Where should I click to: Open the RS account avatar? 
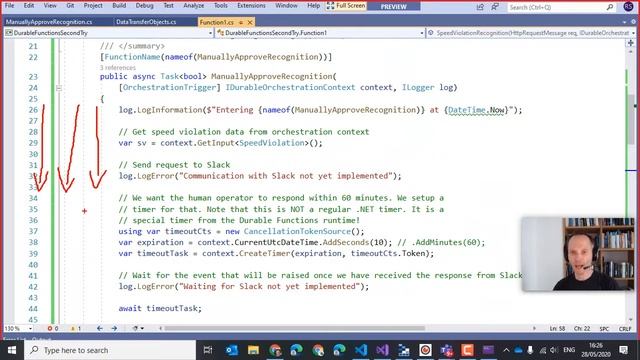pos(629,7)
